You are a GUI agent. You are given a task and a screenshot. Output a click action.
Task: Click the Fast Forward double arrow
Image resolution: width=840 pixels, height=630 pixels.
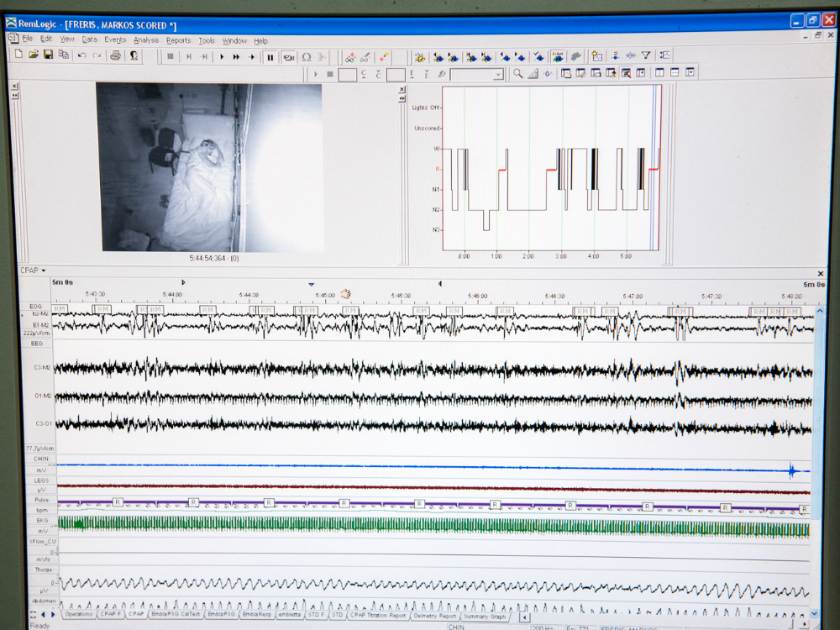(x=236, y=57)
